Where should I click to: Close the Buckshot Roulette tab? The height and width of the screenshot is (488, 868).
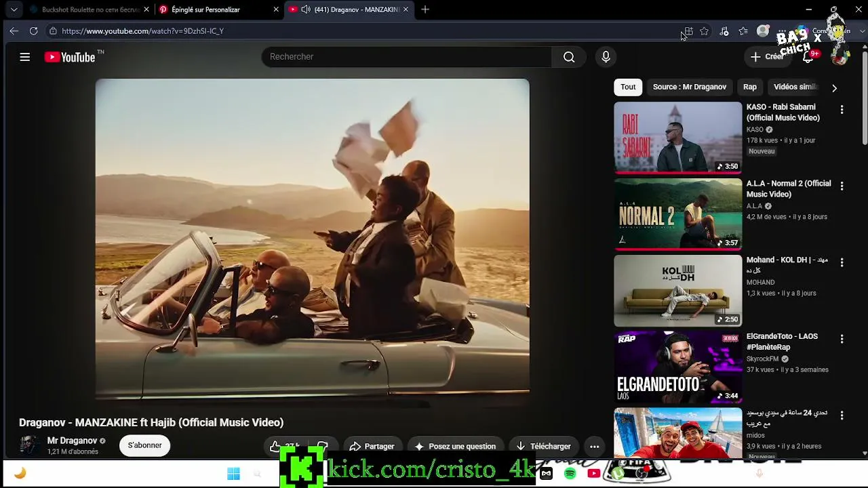[x=146, y=9]
